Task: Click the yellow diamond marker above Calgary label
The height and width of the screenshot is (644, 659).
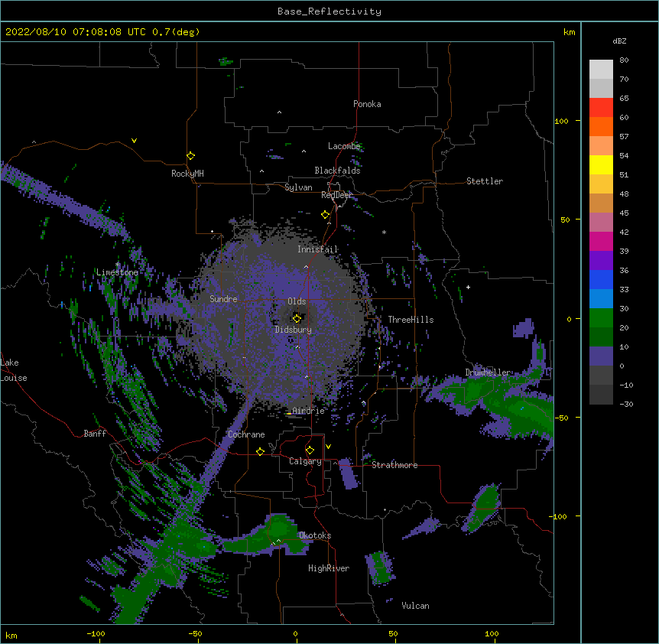Action: click(310, 450)
